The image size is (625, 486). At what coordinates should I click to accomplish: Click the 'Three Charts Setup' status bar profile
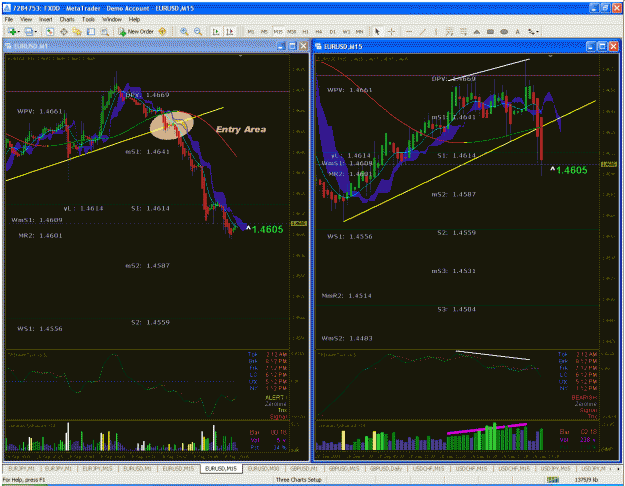(299, 480)
